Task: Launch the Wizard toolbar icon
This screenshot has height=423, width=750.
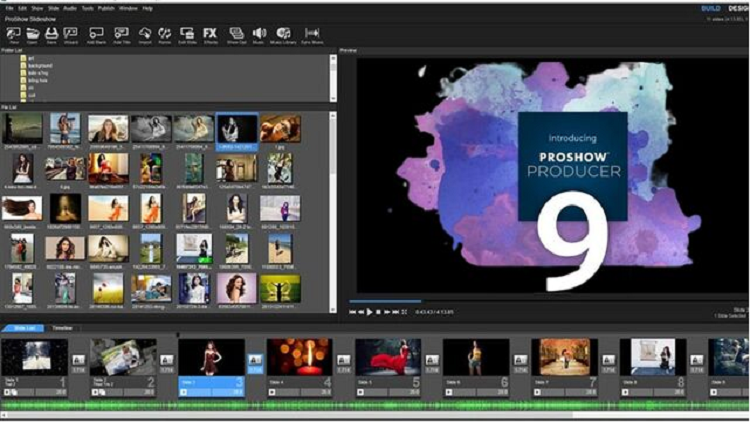Action: [x=70, y=35]
